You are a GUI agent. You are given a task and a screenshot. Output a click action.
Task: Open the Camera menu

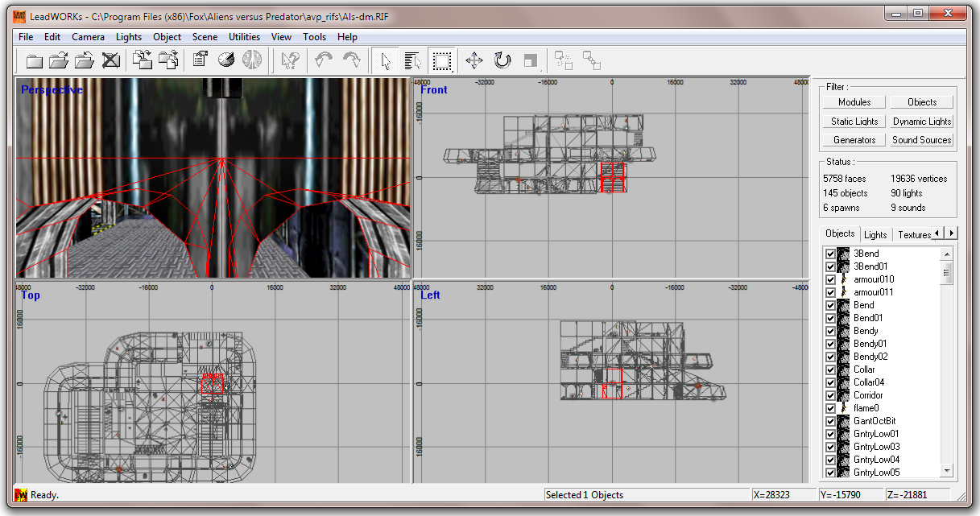(88, 37)
